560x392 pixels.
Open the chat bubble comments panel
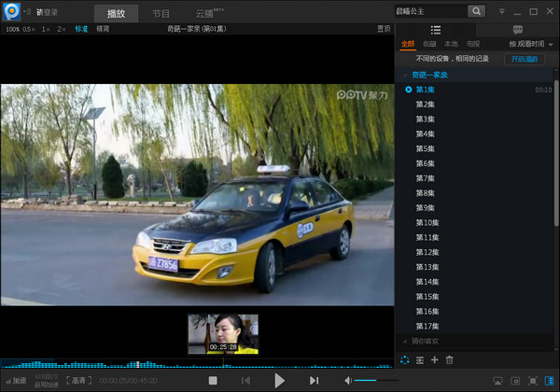pos(518,30)
